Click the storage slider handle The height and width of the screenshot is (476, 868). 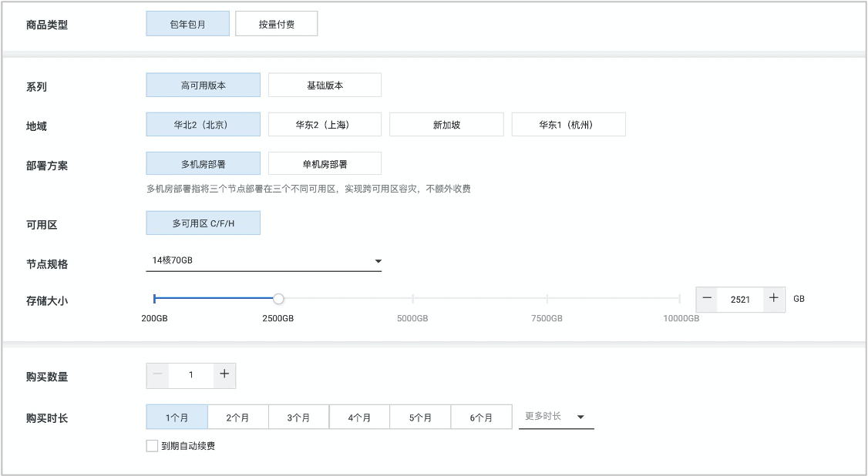(x=278, y=299)
